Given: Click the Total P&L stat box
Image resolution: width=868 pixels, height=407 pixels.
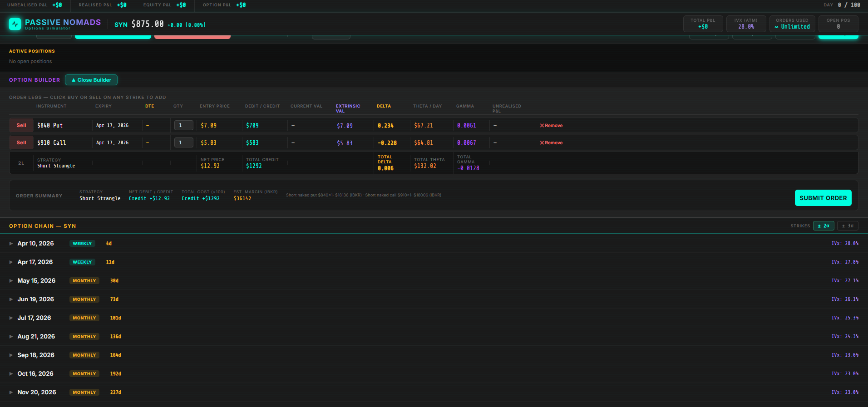Looking at the screenshot, I should [x=703, y=24].
